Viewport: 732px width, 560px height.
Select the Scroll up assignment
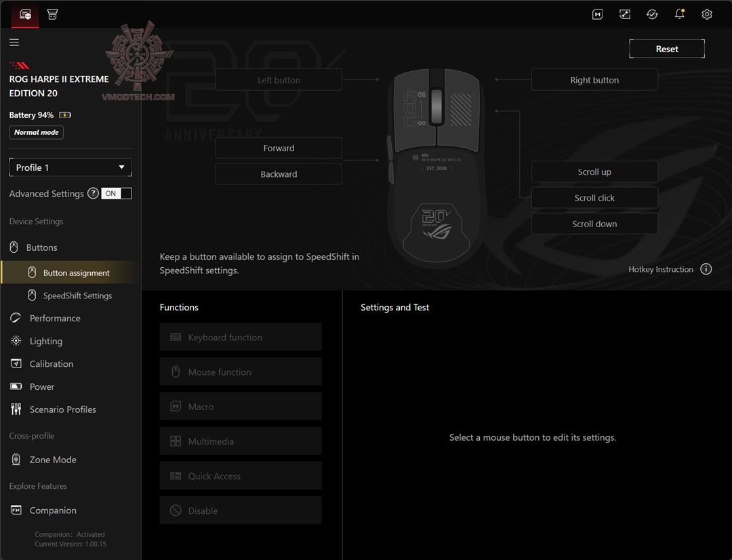click(594, 172)
